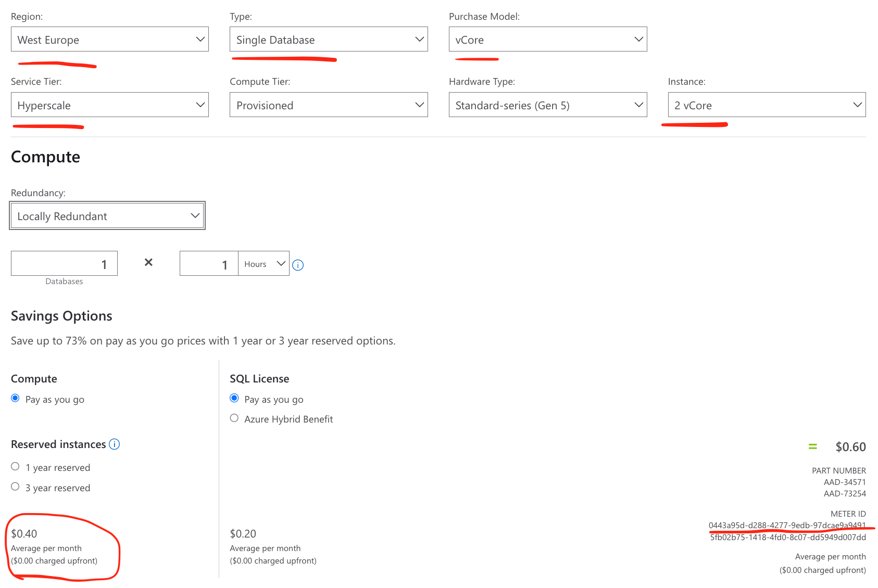This screenshot has width=878, height=588.
Task: Click the $0.20 SQL License price
Action: tap(243, 534)
